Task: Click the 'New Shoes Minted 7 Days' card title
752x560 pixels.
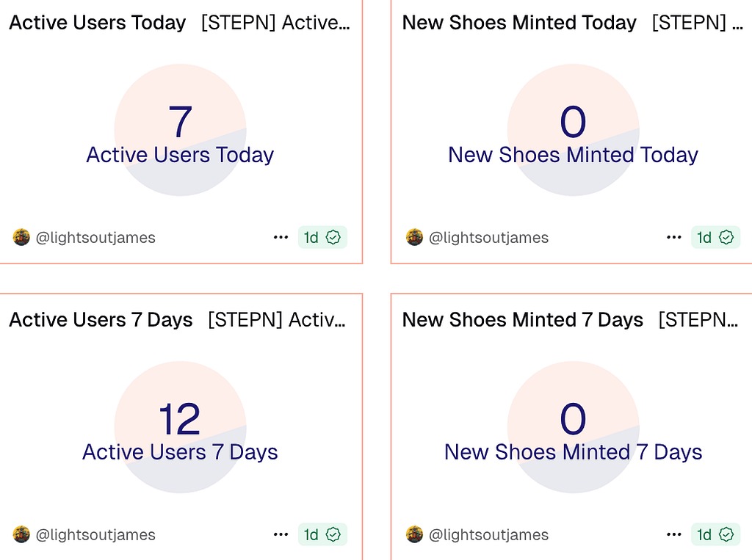Action: point(522,320)
